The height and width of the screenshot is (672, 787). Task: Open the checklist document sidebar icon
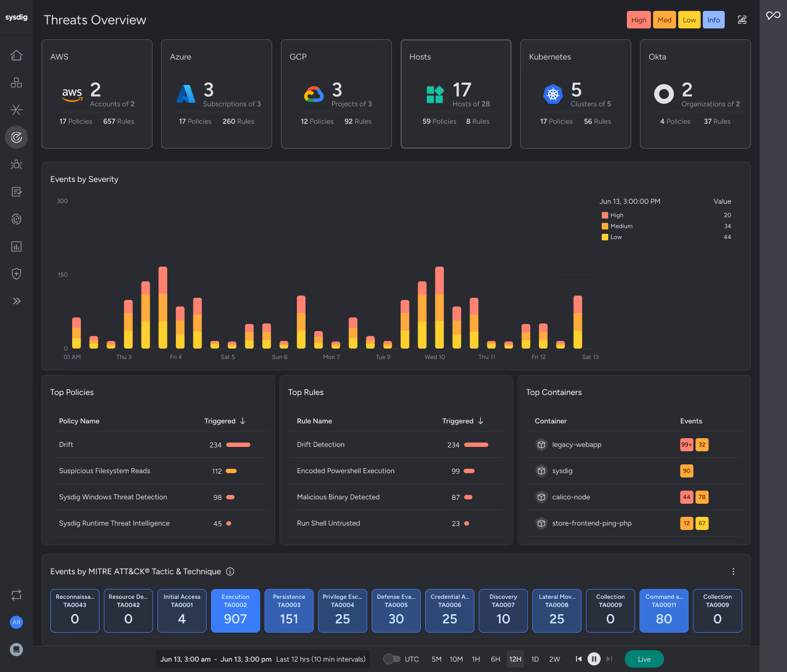point(16,192)
